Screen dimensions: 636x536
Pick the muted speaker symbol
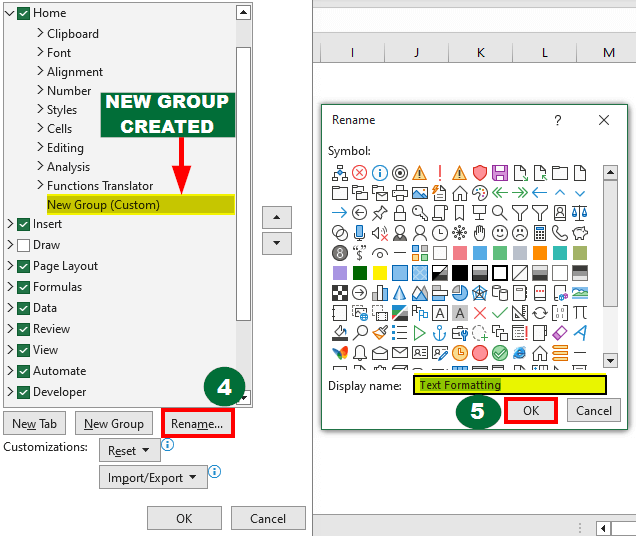[x=380, y=233]
